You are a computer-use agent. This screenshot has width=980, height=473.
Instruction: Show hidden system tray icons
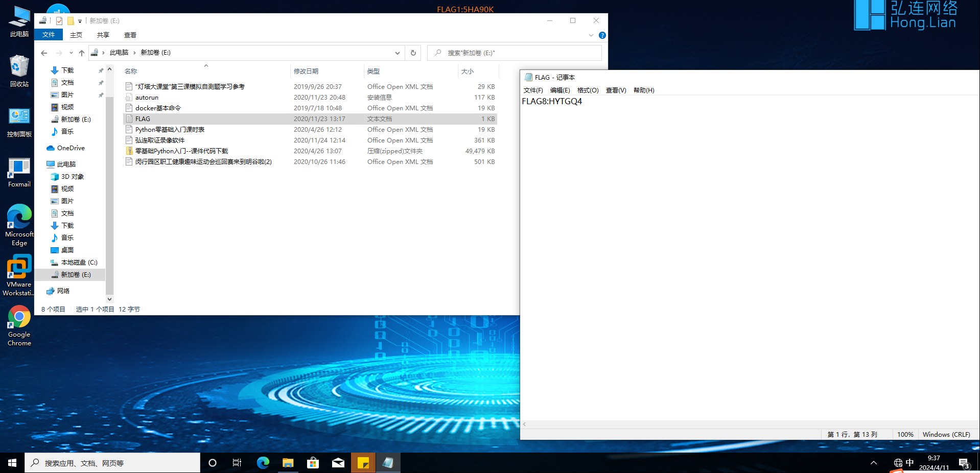click(x=873, y=463)
